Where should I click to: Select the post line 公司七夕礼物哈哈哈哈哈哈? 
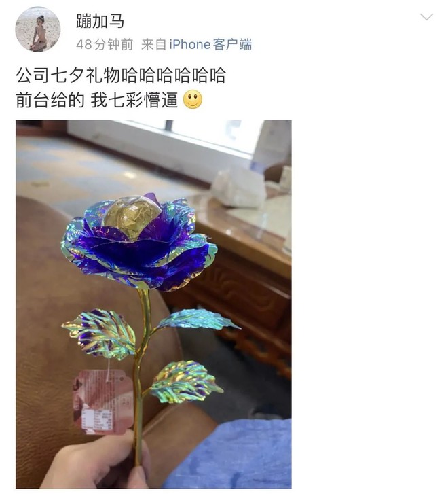click(121, 75)
